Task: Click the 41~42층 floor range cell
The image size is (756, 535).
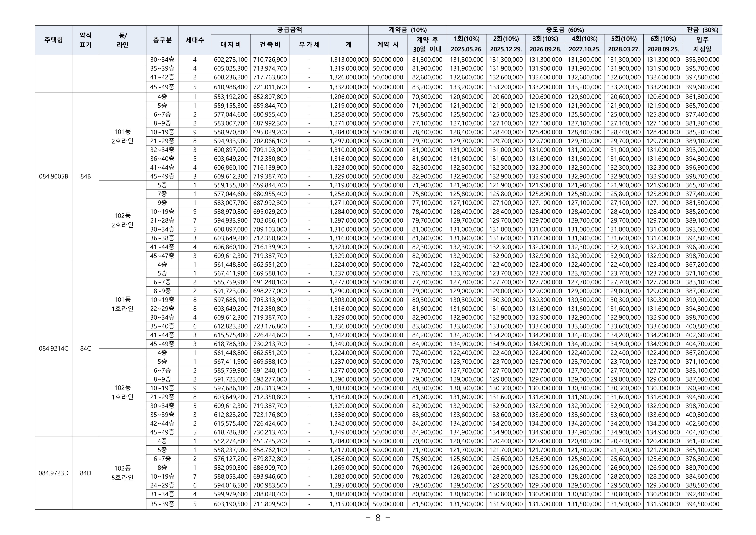Action: click(x=162, y=77)
